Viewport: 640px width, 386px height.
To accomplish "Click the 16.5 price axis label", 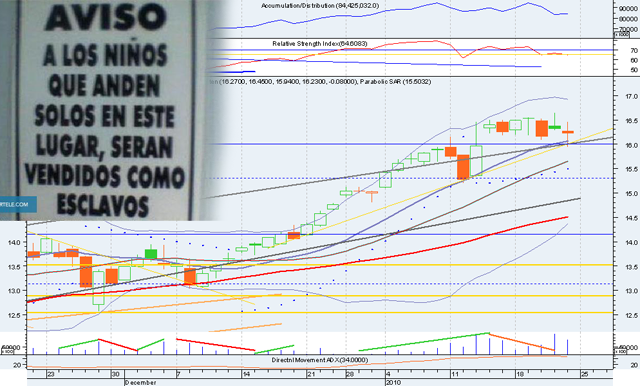I will [x=632, y=121].
